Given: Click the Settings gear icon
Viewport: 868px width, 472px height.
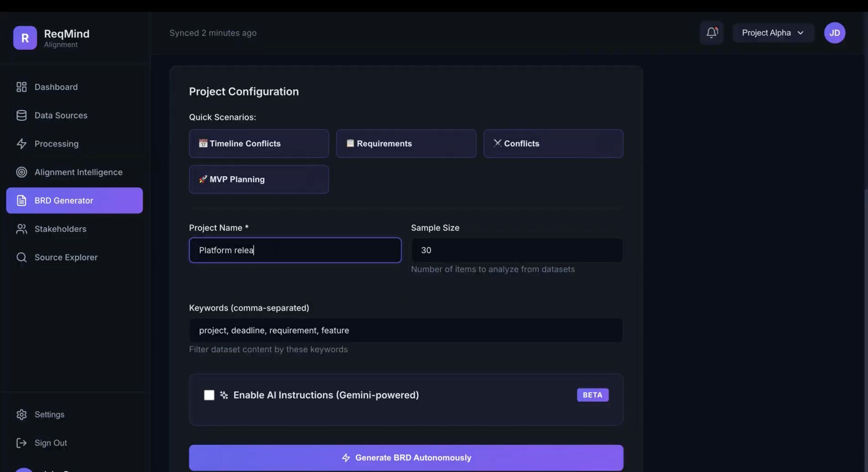Looking at the screenshot, I should 21,414.
